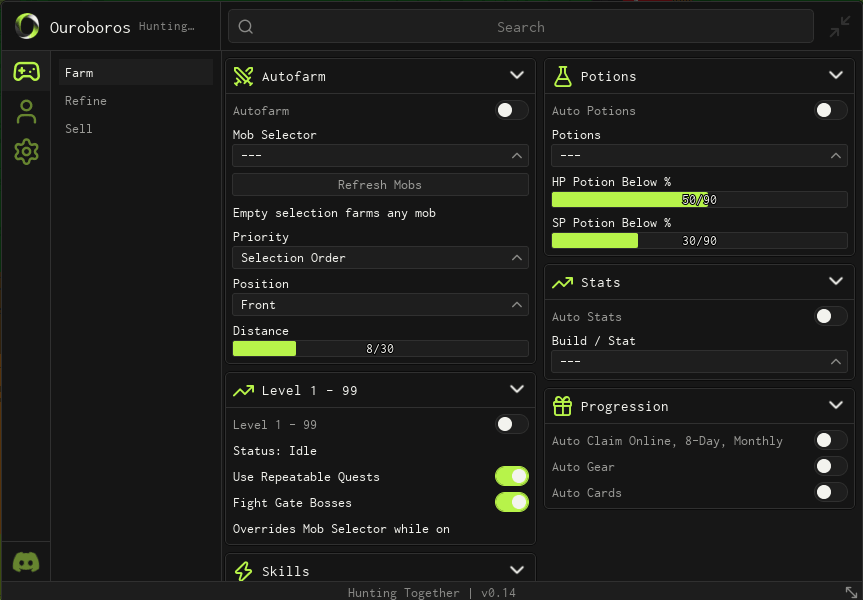Adjust the Distance slider
The width and height of the screenshot is (863, 600).
380,348
